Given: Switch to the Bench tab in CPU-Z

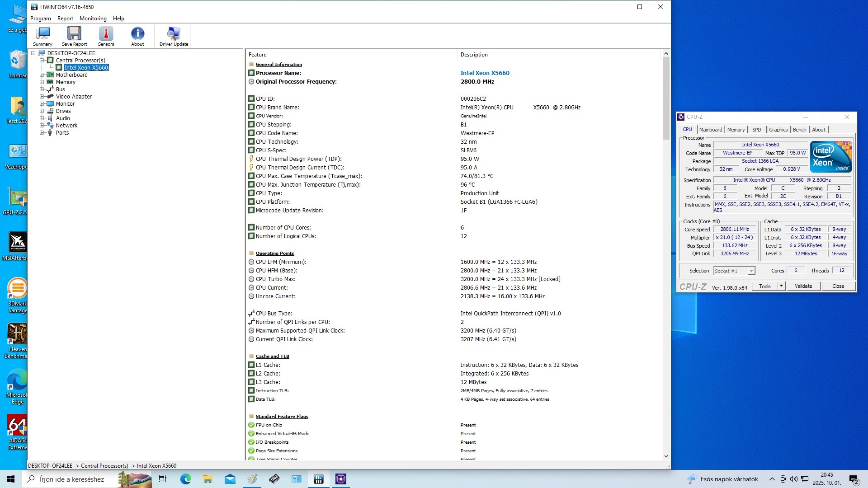Looking at the screenshot, I should click(799, 130).
